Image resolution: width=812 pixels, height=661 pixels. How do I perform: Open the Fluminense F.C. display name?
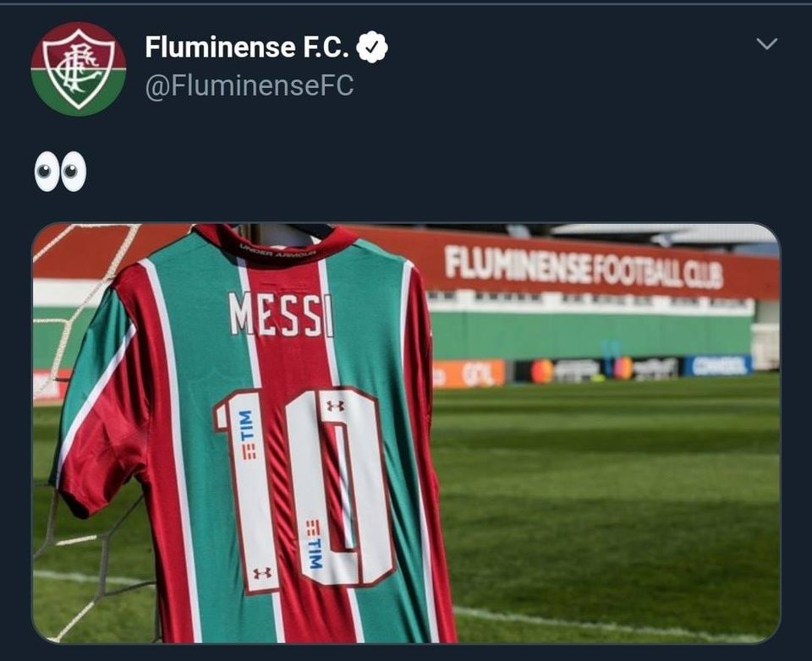click(x=247, y=47)
